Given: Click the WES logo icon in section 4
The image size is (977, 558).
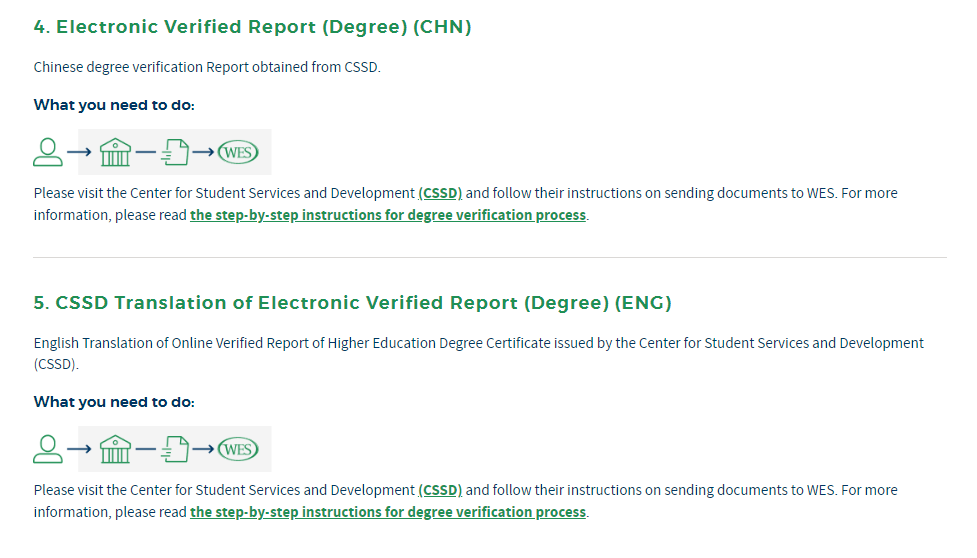Looking at the screenshot, I should click(238, 152).
